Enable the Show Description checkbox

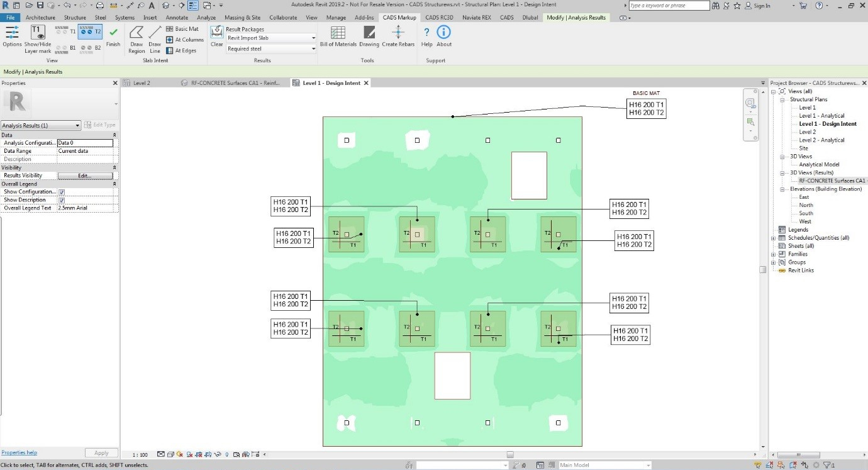tap(61, 199)
